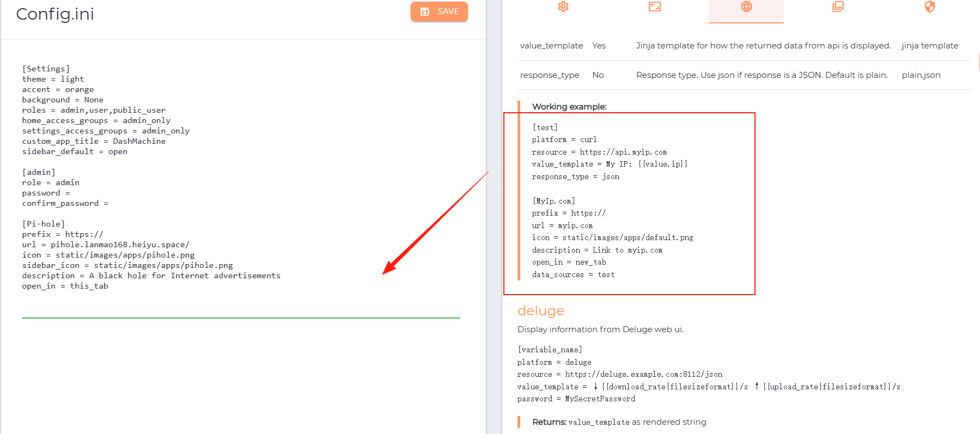Click 'custom_app_title = DashMachine' line
This screenshot has height=434, width=980.
coord(94,141)
